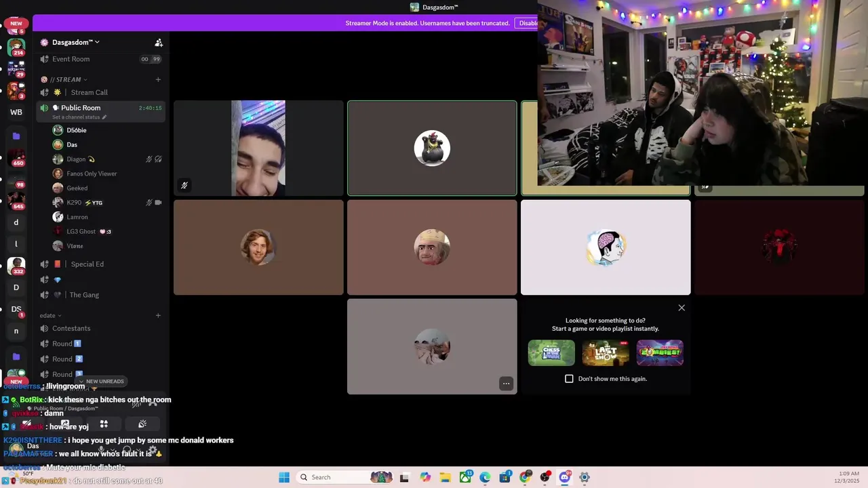Focus the speaking green-bordered participant tile
The image size is (868, 488).
[432, 148]
